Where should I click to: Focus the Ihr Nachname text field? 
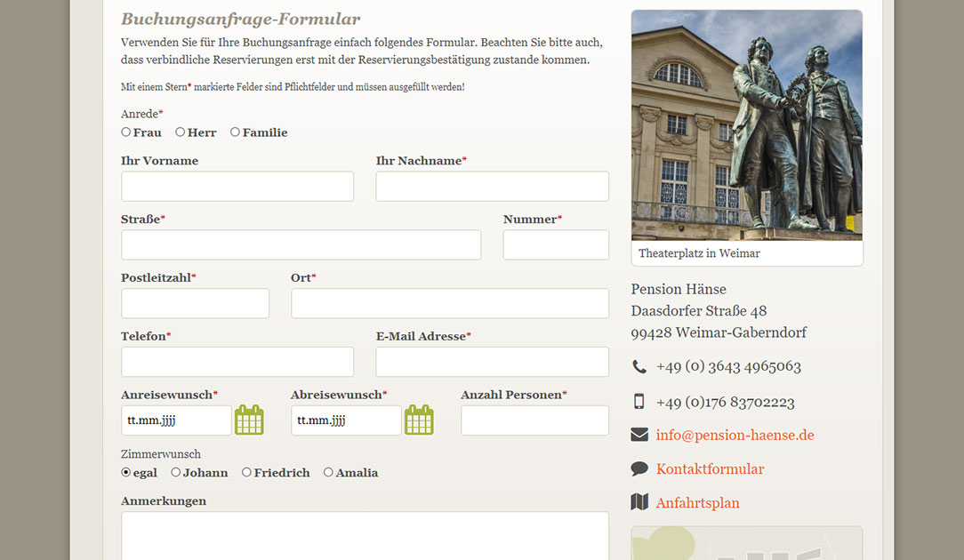(492, 187)
